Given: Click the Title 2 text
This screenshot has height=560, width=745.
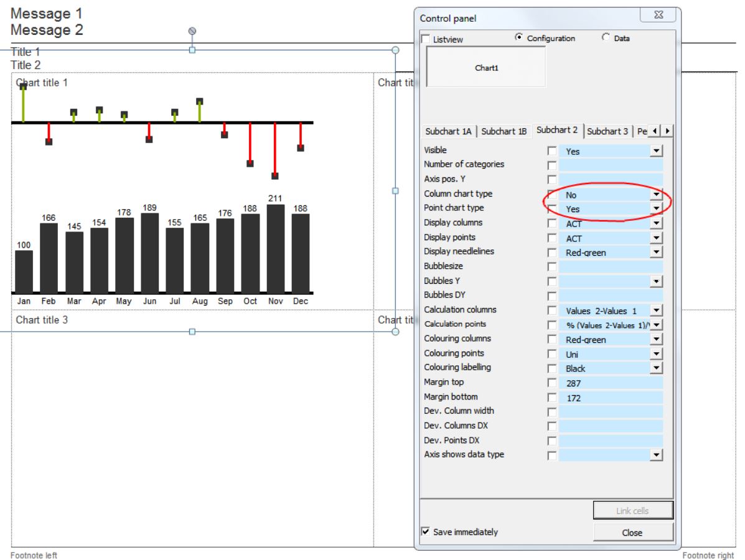Looking at the screenshot, I should (x=26, y=65).
